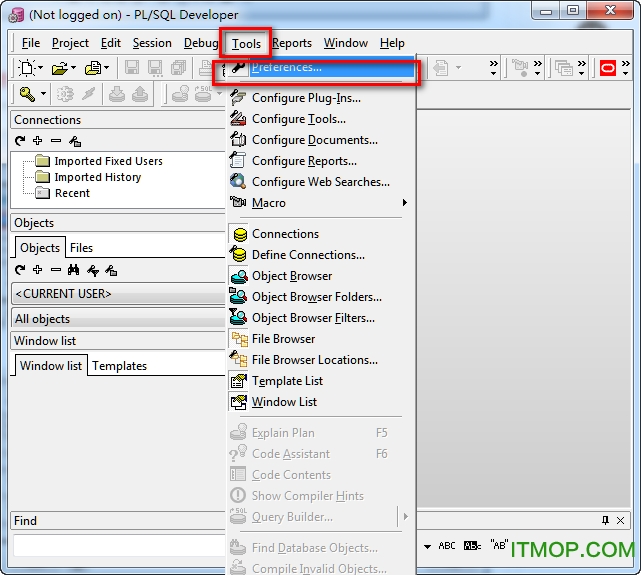The width and height of the screenshot is (641, 575).
Task: Click the Find text input field
Action: pos(115,547)
